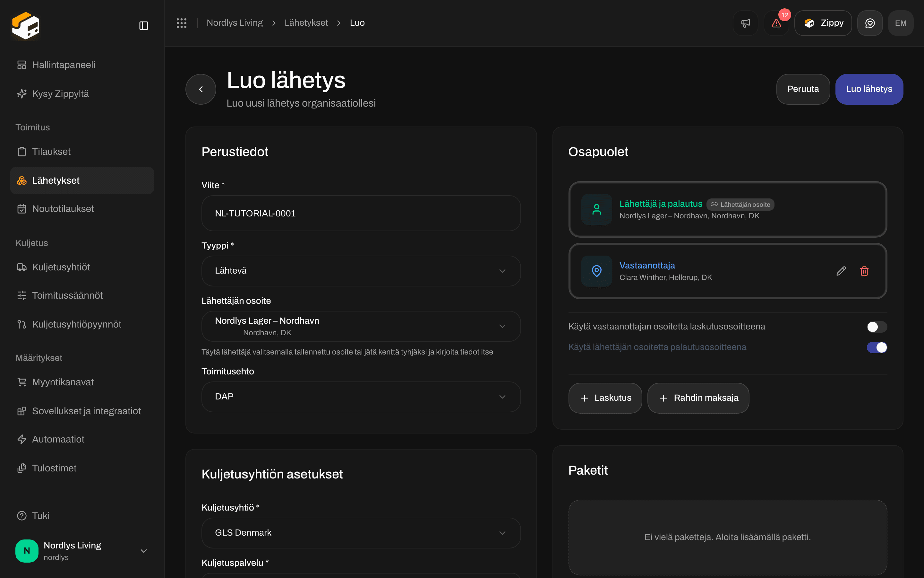
Task: Open Automaatiot in the sidebar
Action: (x=82, y=439)
